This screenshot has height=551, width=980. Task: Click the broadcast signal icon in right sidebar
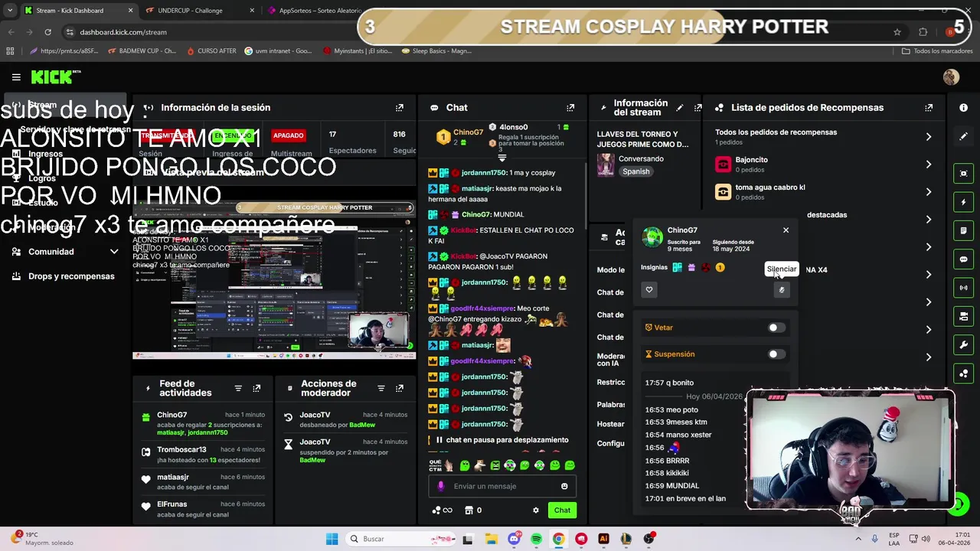click(963, 288)
